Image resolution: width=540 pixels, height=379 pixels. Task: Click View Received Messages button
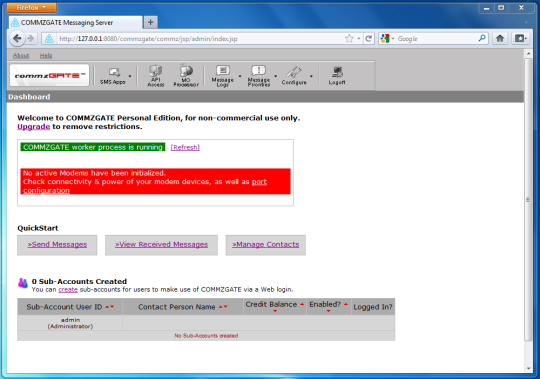pyautogui.click(x=161, y=245)
